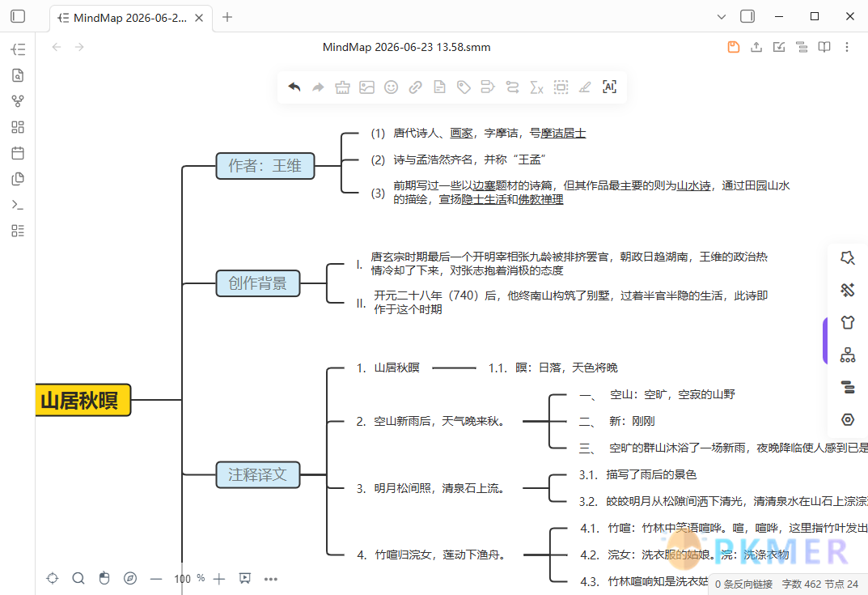The height and width of the screenshot is (595, 868).
Task: Select the 注释译文 node
Action: (x=258, y=474)
